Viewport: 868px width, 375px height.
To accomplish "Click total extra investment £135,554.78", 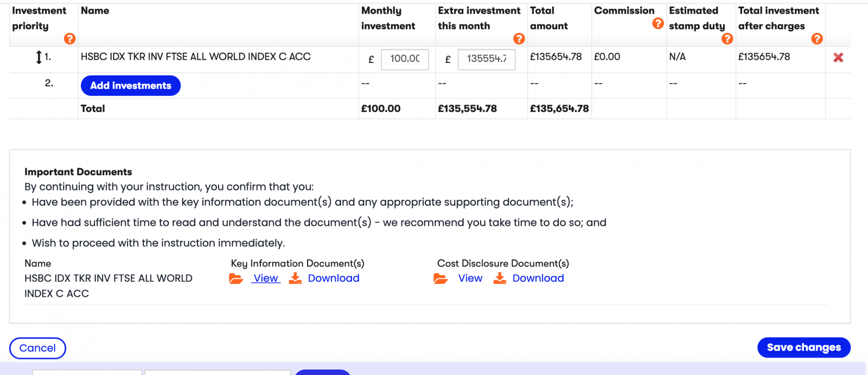I will [468, 109].
